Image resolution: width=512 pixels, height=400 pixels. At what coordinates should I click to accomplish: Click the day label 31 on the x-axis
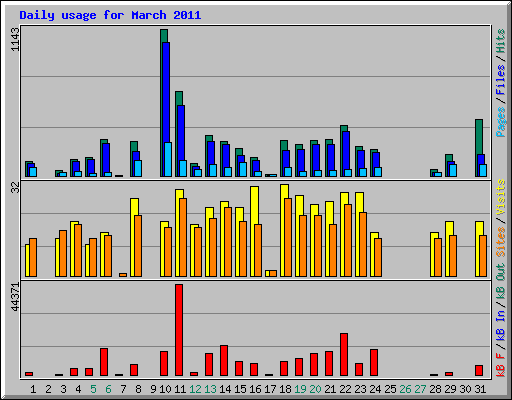(x=480, y=389)
